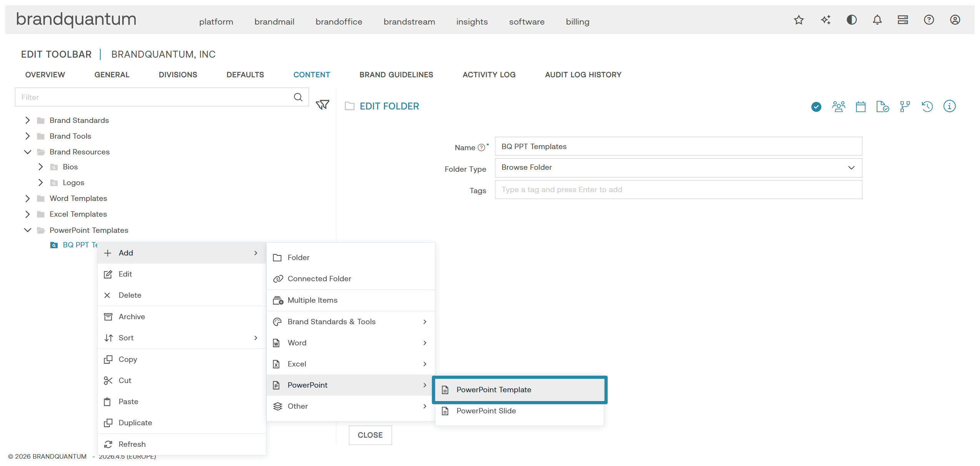Image resolution: width=980 pixels, height=466 pixels.
Task: Open the Sort submenu
Action: pyautogui.click(x=182, y=338)
